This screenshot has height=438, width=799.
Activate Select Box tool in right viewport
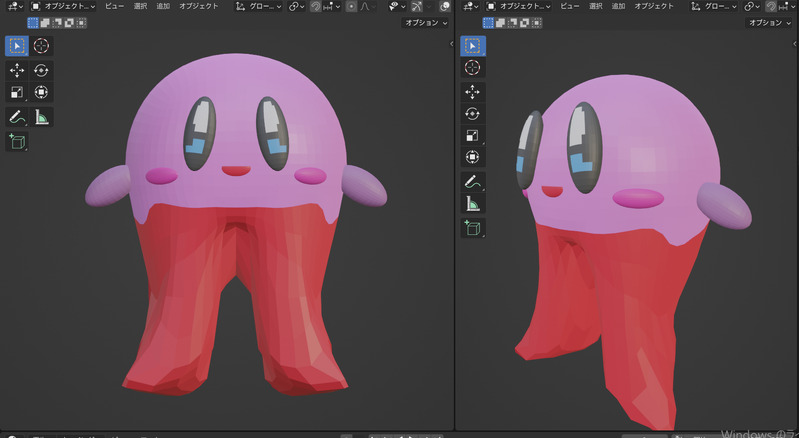[473, 46]
